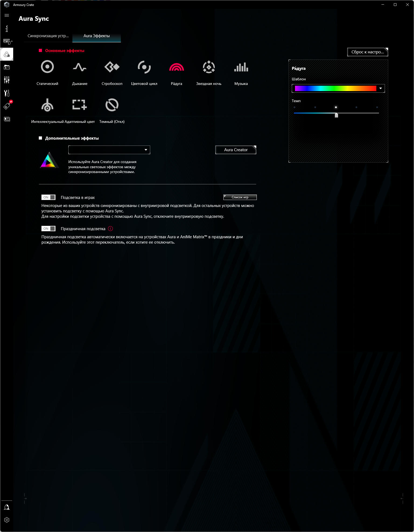The height and width of the screenshot is (532, 414).
Task: Click the Основные эффекты section heading
Action: point(65,51)
